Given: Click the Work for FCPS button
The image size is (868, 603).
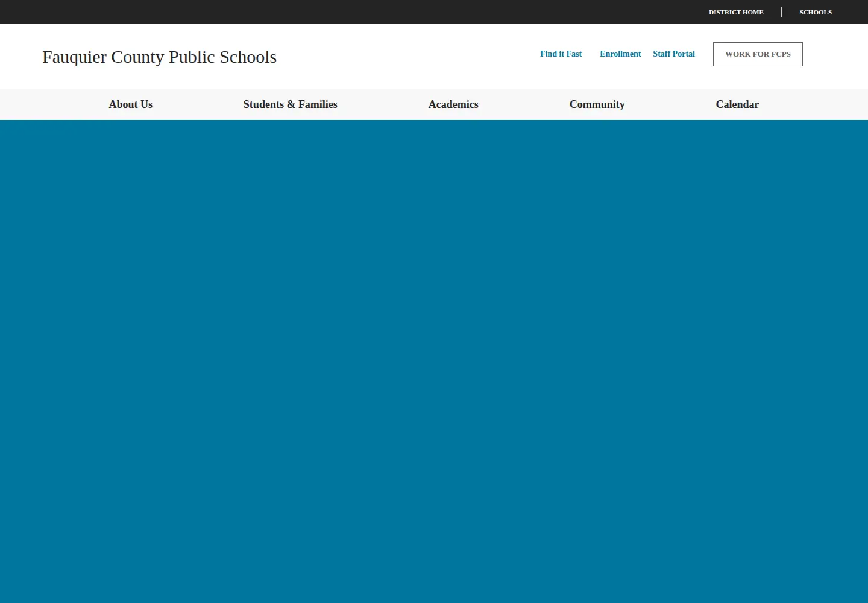Looking at the screenshot, I should 758,54.
